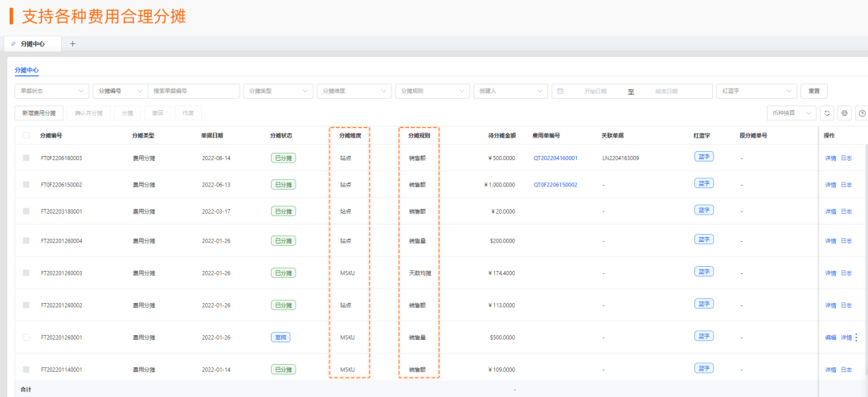Open expense link QT202204160001
Screen dimensions: 868x397
[x=555, y=158]
